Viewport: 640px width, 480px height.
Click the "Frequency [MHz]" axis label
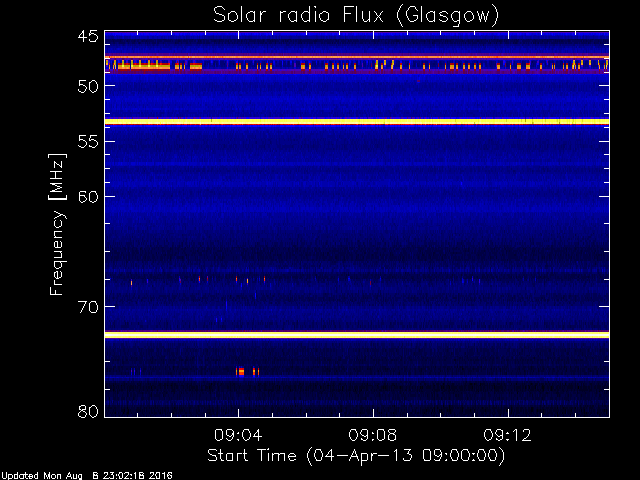click(57, 224)
